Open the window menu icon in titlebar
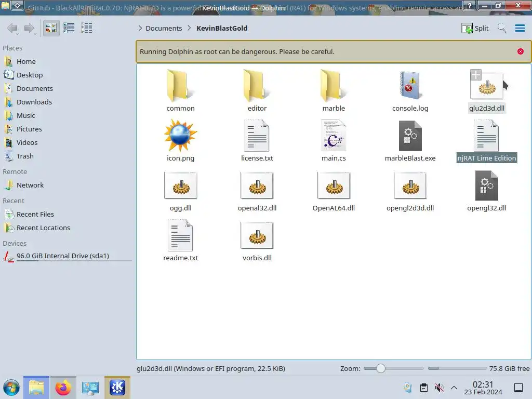This screenshot has height=399, width=532. pos(6,5)
